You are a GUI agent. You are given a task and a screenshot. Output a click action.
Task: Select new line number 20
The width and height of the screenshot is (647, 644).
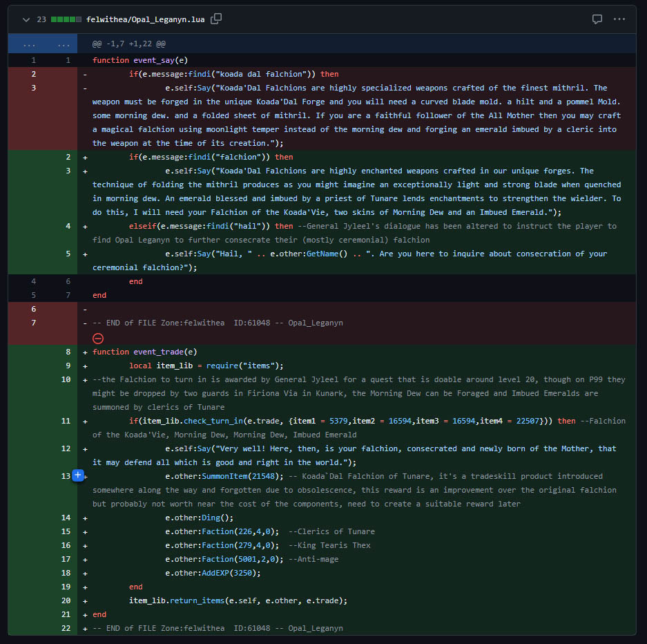coord(66,600)
